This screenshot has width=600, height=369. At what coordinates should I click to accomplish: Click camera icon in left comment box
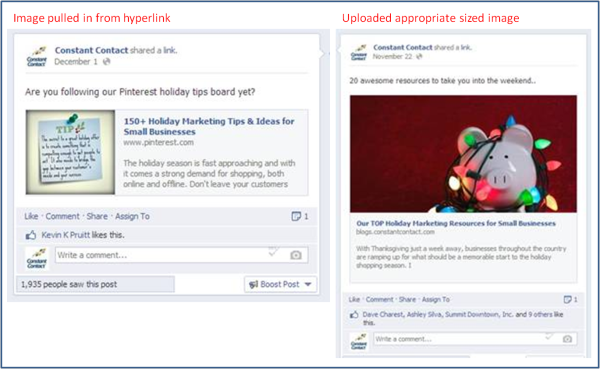click(x=295, y=255)
